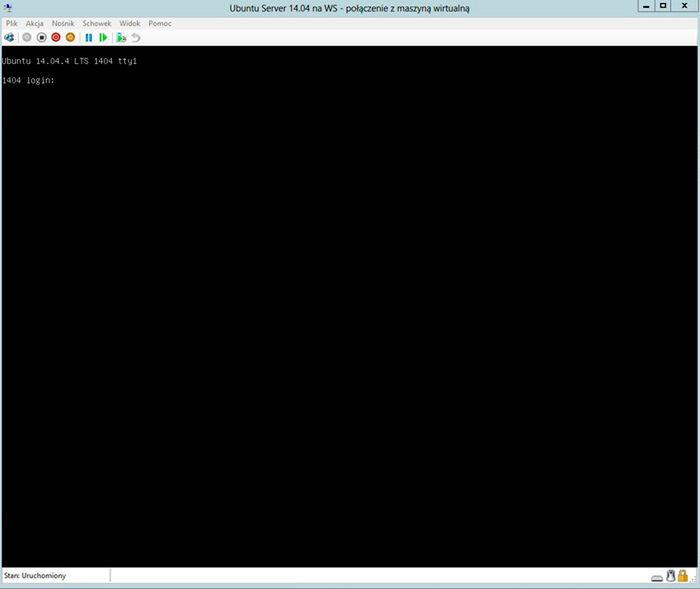Click the window system icon in the title bar
This screenshot has width=700, height=589.
pyautogui.click(x=7, y=7)
